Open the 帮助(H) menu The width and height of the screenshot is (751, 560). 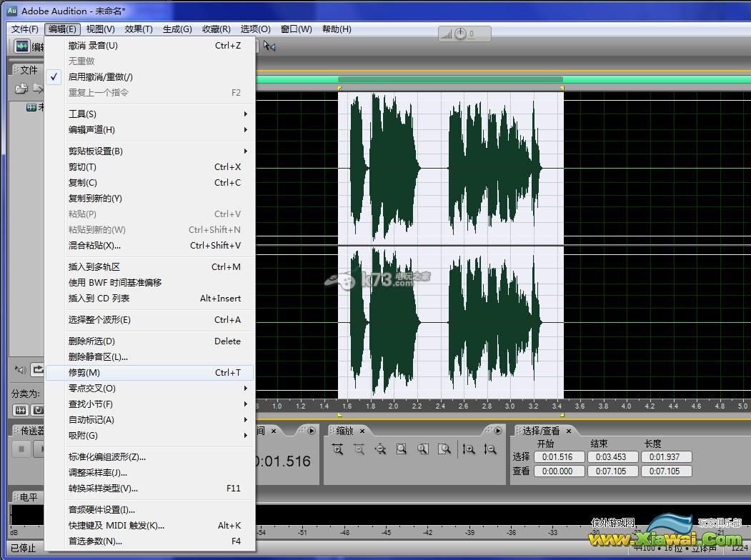pos(337,29)
